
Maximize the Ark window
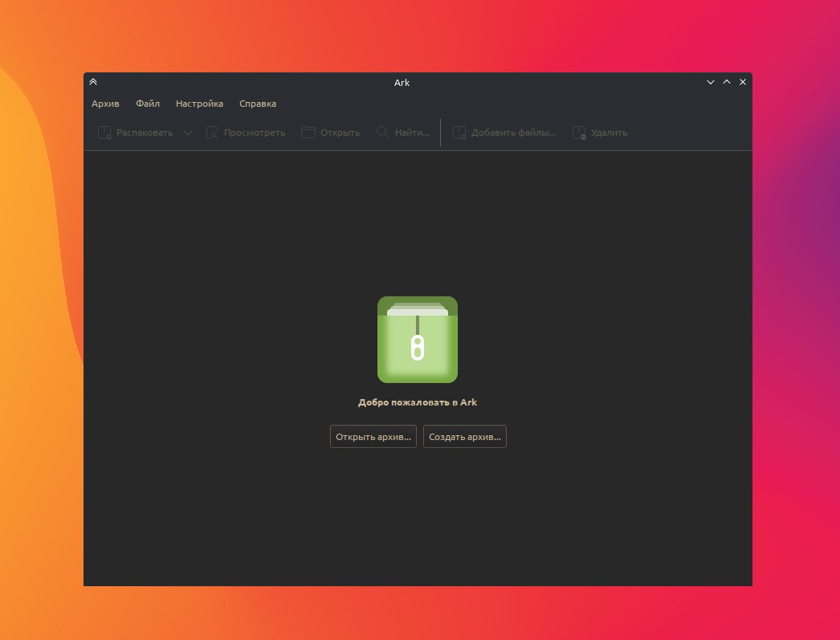tap(727, 82)
